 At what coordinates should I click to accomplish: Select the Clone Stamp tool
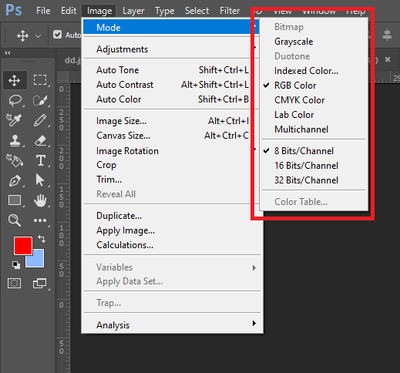[x=15, y=141]
